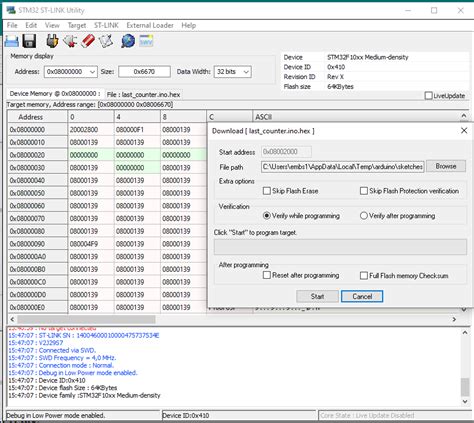Switch to File : last_counter.ino.hex tab
The height and width of the screenshot is (423, 474).
pyautogui.click(x=143, y=95)
